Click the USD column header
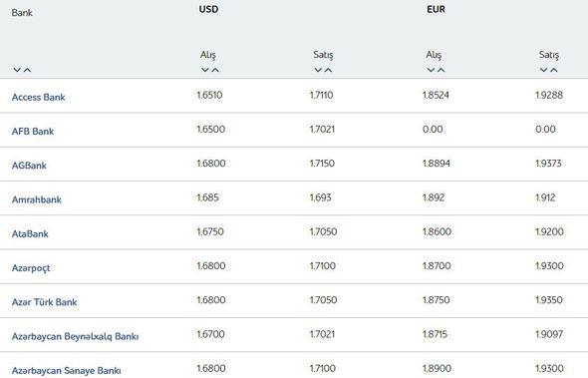 (208, 9)
